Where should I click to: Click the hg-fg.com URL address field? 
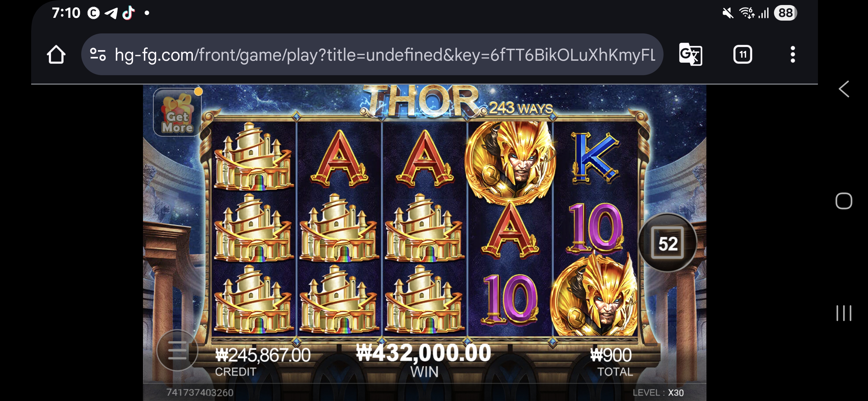point(372,54)
